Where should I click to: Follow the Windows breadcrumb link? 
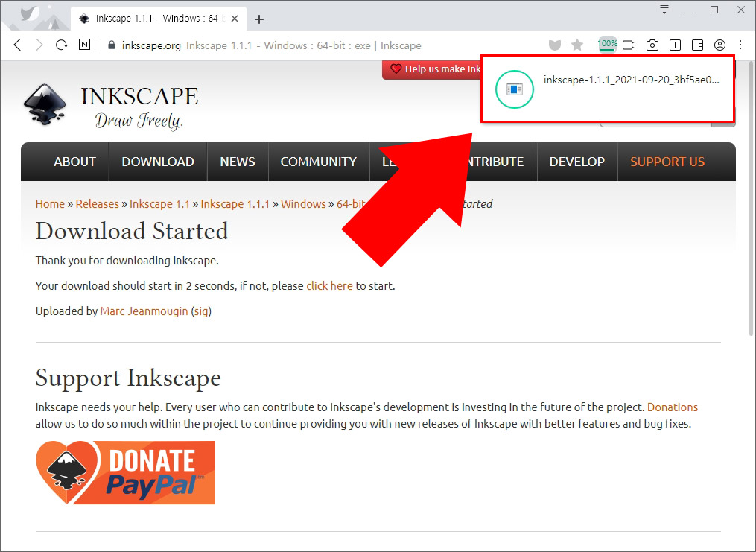click(x=303, y=204)
